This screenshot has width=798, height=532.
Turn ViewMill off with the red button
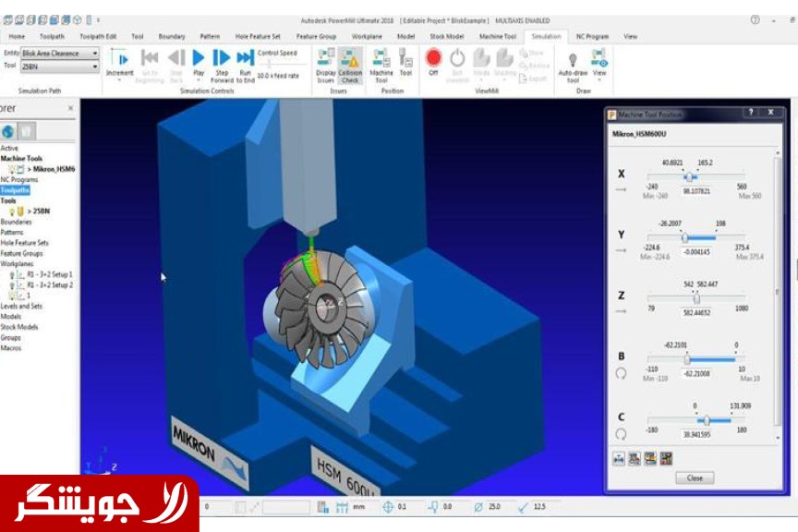tap(433, 58)
